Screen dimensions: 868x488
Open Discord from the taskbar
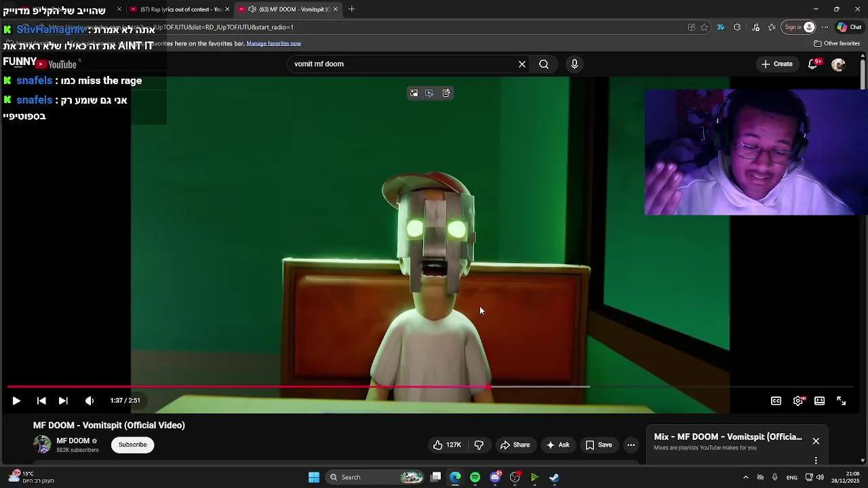495,477
